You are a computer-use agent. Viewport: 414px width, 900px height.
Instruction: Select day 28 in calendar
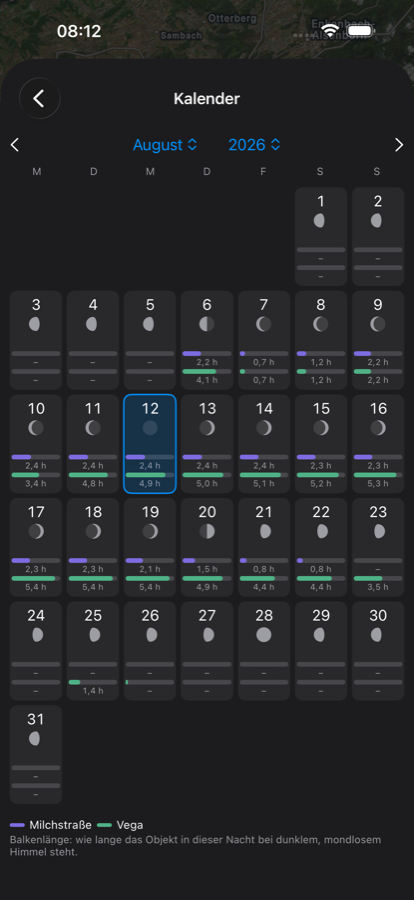point(264,651)
